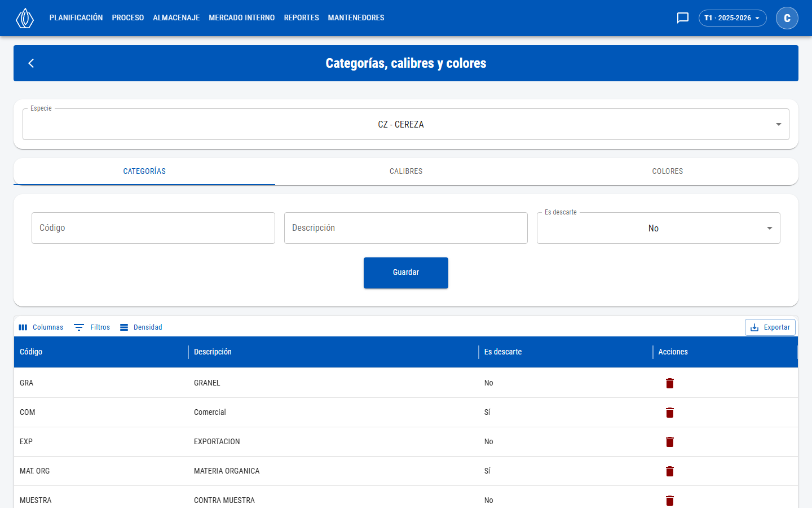The image size is (812, 508).
Task: Open the MERCADO INTERNO menu
Action: 242,18
